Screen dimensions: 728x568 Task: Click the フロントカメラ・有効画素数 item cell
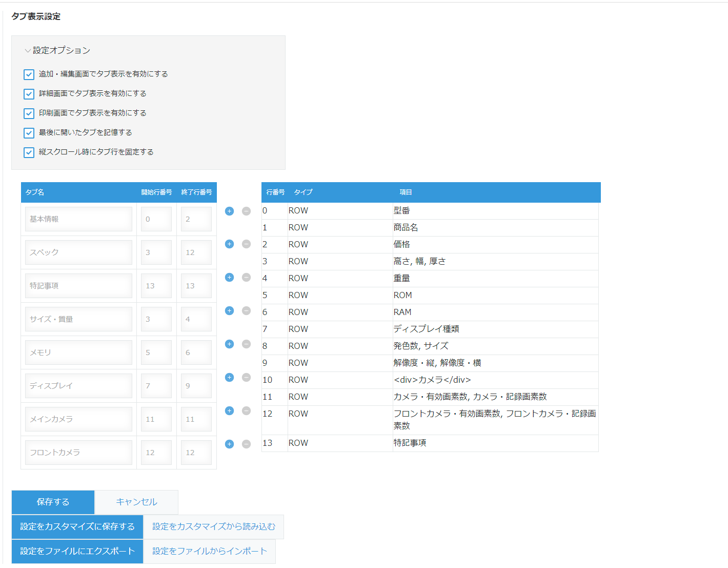[495, 420]
